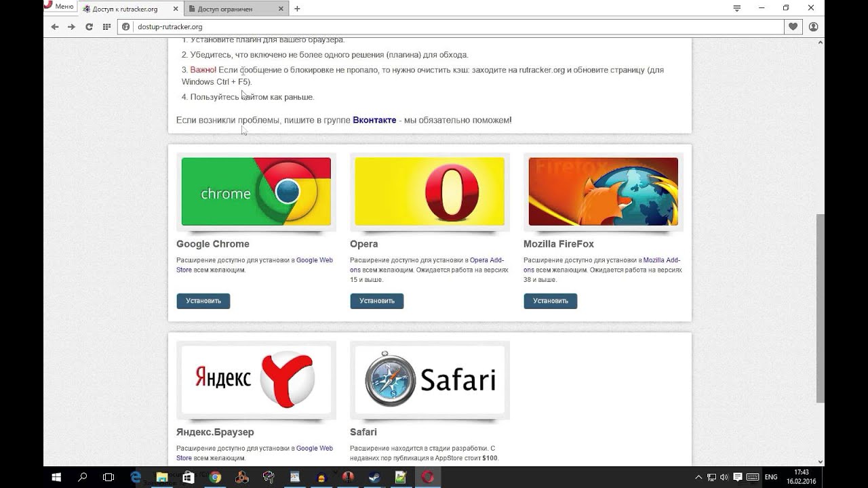Click the page vertical scrollbar thumb
This screenshot has width=868, height=488.
click(x=820, y=308)
